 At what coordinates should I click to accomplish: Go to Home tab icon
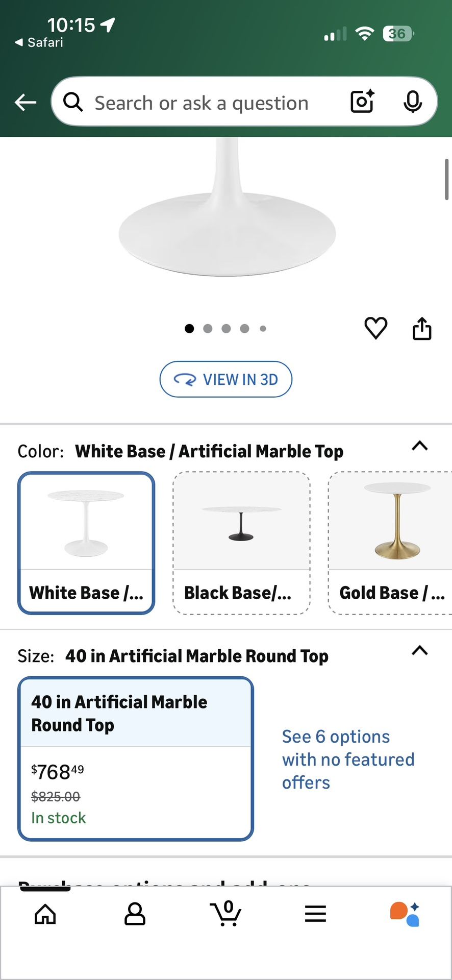pyautogui.click(x=45, y=914)
